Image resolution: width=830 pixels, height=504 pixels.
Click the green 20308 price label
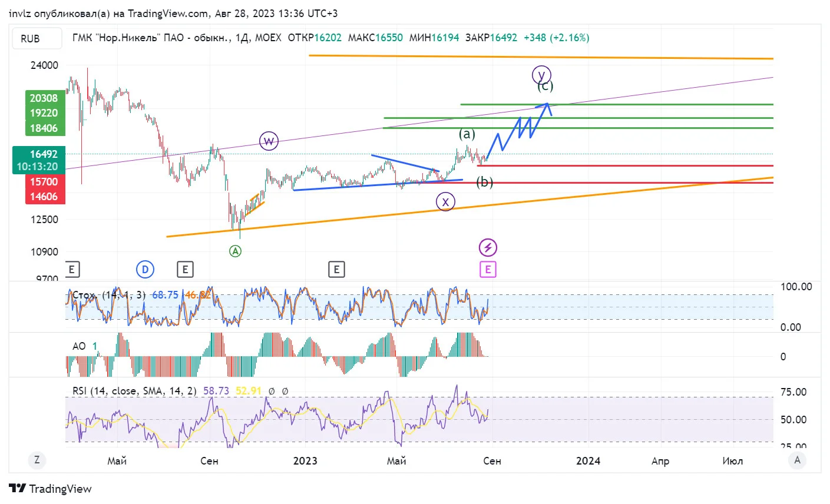coord(45,98)
